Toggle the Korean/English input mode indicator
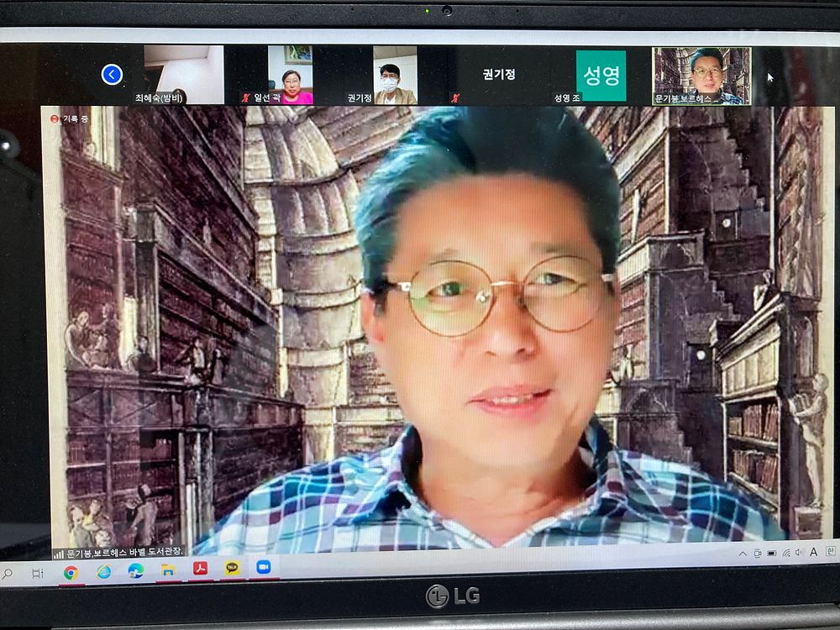The width and height of the screenshot is (840, 630). tap(830, 551)
